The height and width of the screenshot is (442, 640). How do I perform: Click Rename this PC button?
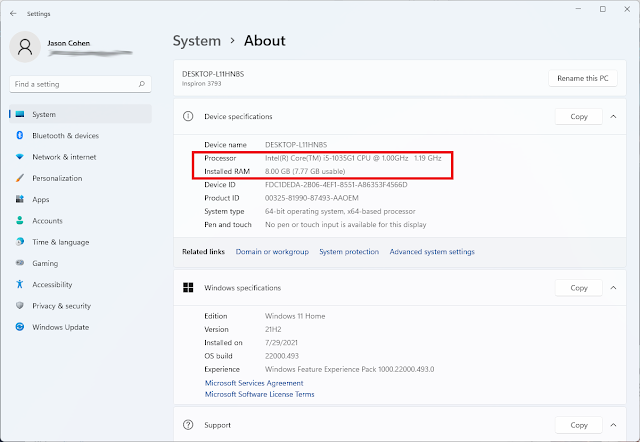pyautogui.click(x=582, y=78)
